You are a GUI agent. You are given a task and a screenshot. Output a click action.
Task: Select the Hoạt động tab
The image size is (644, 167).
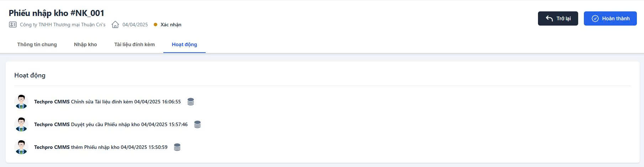[x=184, y=45]
